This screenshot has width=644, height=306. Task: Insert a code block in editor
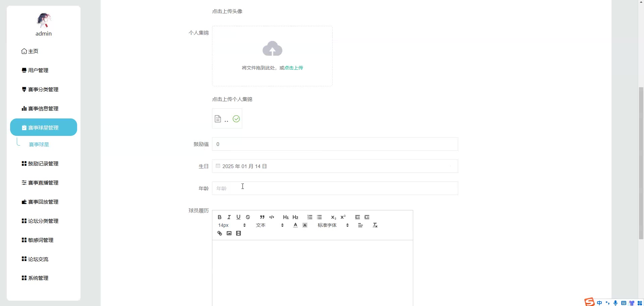[272, 217]
